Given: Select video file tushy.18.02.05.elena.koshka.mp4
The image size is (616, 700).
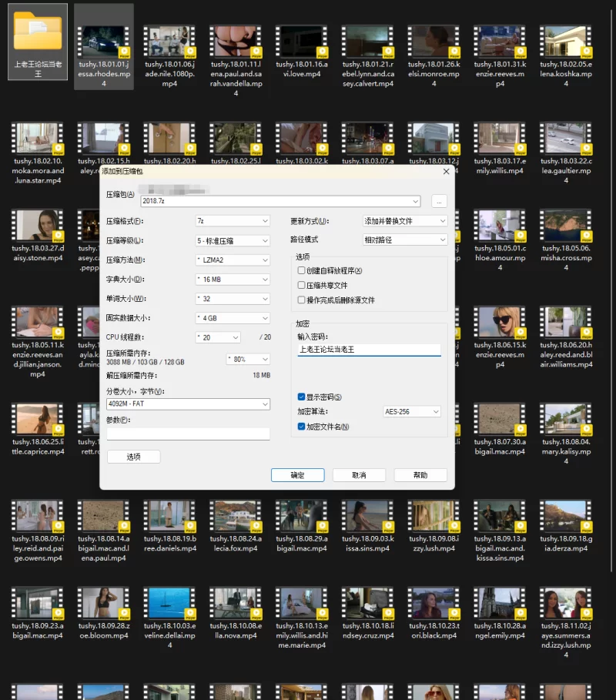Looking at the screenshot, I should point(566,55).
